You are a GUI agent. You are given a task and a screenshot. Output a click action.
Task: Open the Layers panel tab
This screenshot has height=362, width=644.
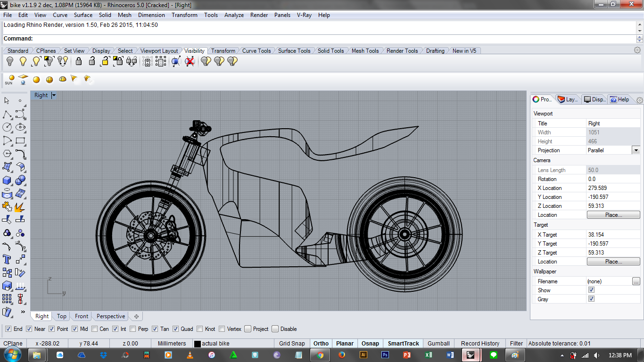click(568, 99)
